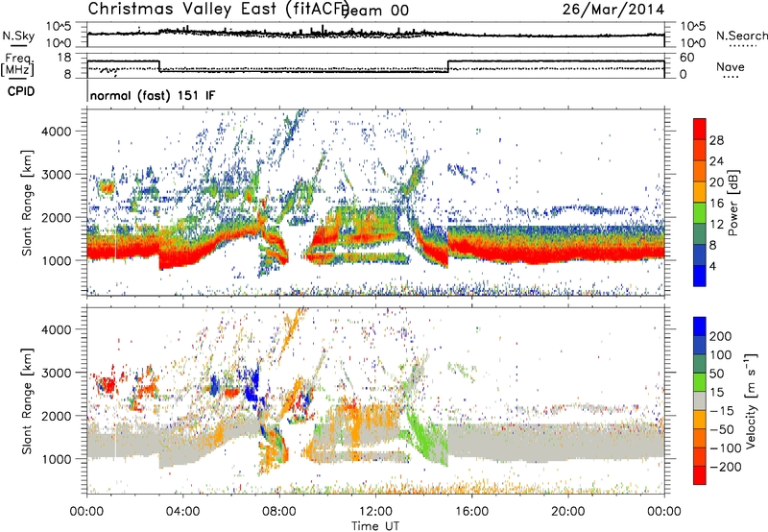This screenshot has height=532, width=768.
Task: Click bright blue top segment of velocity colorbar
Action: pos(700,326)
